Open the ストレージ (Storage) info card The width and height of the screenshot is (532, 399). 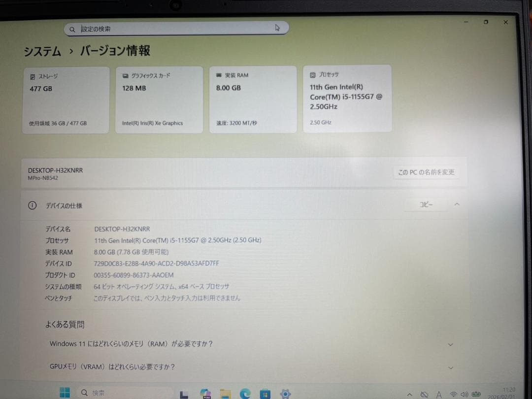[66, 99]
